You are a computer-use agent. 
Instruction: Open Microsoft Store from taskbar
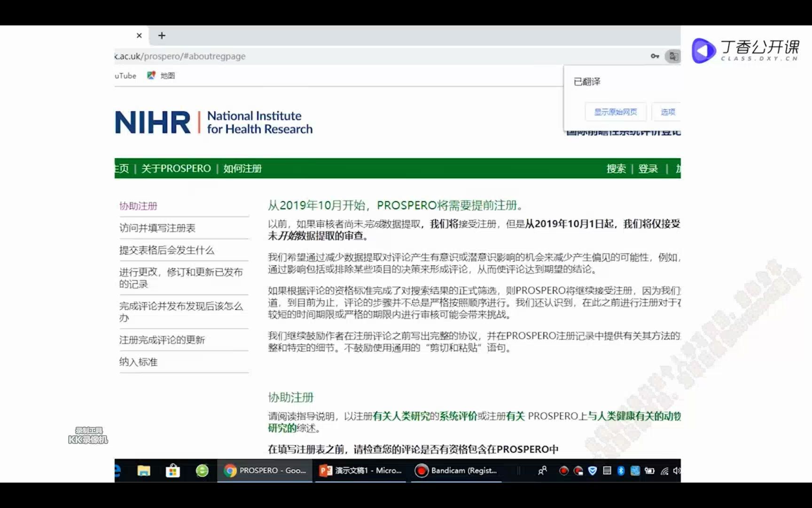click(x=173, y=470)
